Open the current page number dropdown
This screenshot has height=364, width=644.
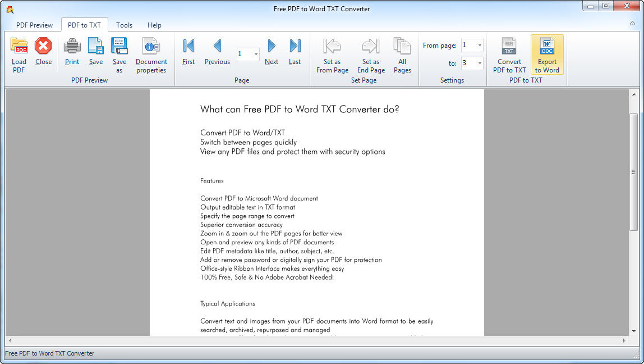tap(256, 54)
